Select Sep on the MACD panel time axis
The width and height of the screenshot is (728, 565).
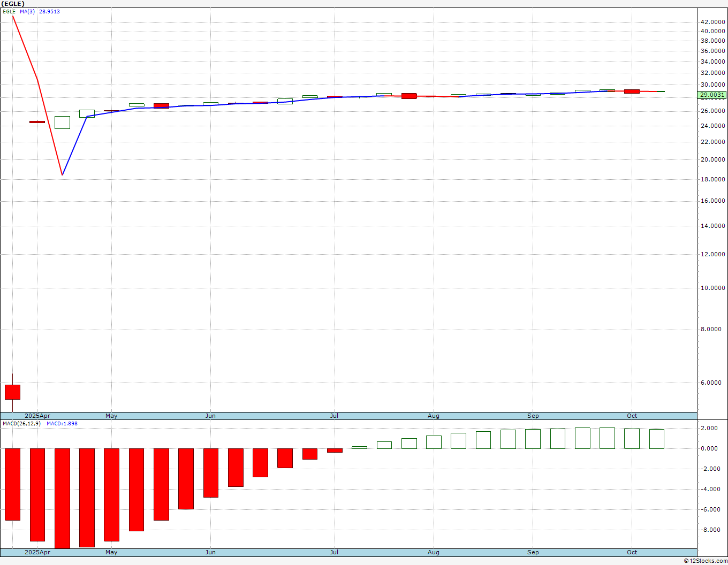(533, 552)
